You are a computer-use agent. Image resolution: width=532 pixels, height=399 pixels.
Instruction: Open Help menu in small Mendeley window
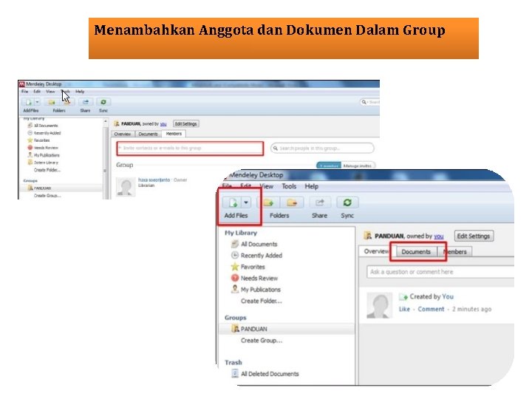(80, 92)
